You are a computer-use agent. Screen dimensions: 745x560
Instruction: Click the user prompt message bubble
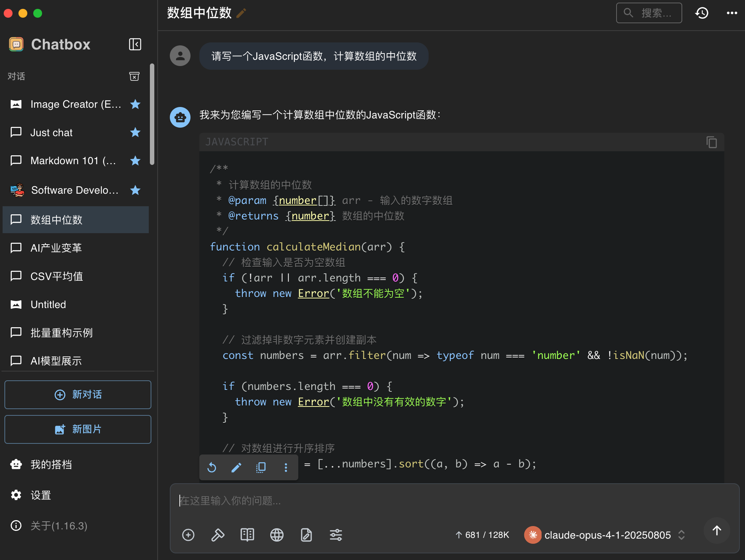pyautogui.click(x=314, y=56)
